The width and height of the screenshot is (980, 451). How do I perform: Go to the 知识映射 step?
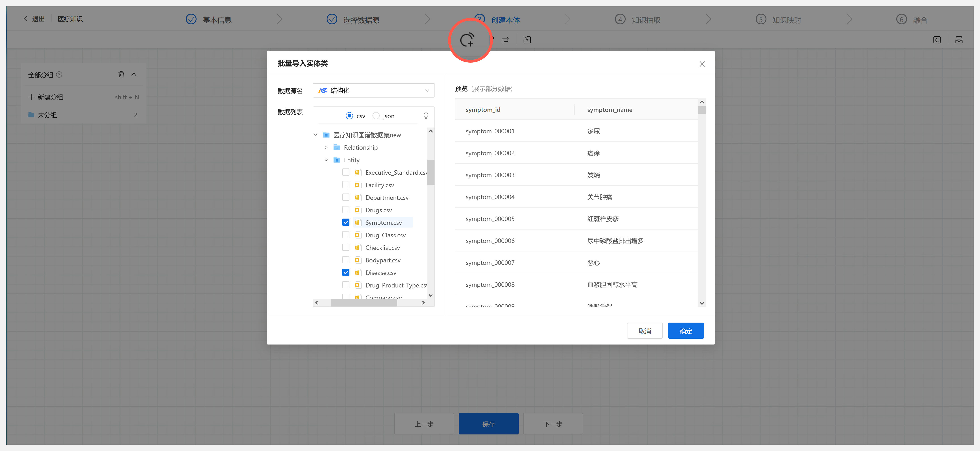click(778, 20)
